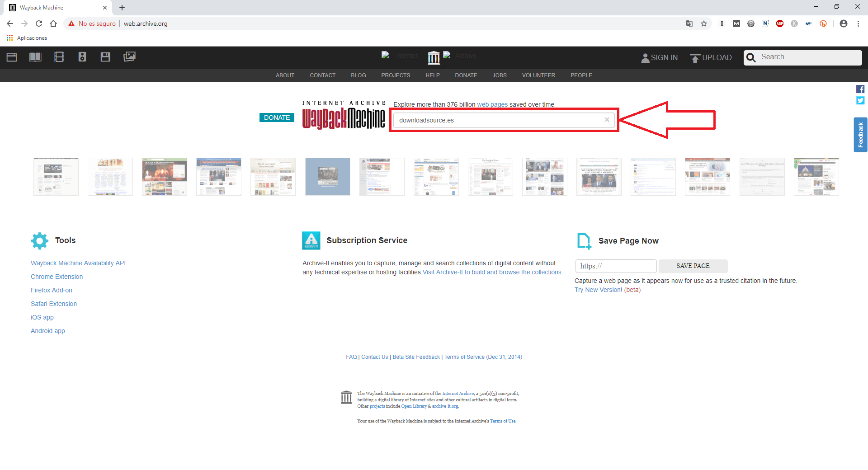Open the Video film-strip icon
868x470 pixels.
point(59,57)
